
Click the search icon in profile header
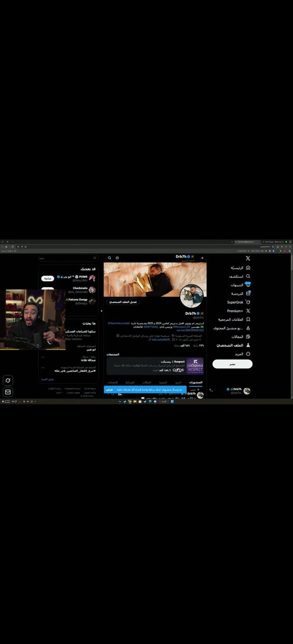tap(109, 258)
